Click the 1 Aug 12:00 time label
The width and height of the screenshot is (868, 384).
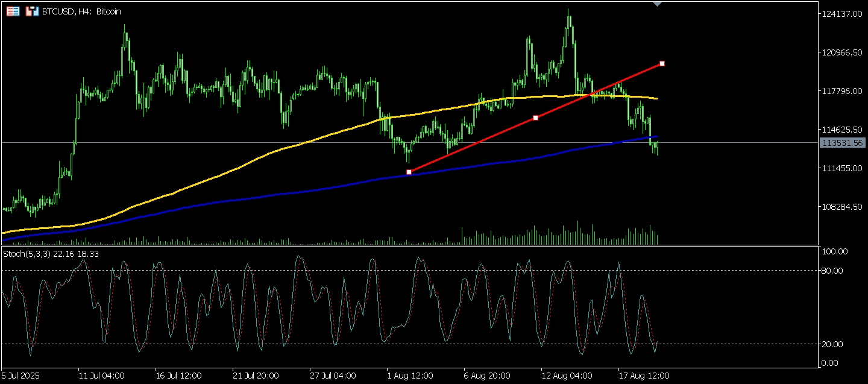click(410, 376)
